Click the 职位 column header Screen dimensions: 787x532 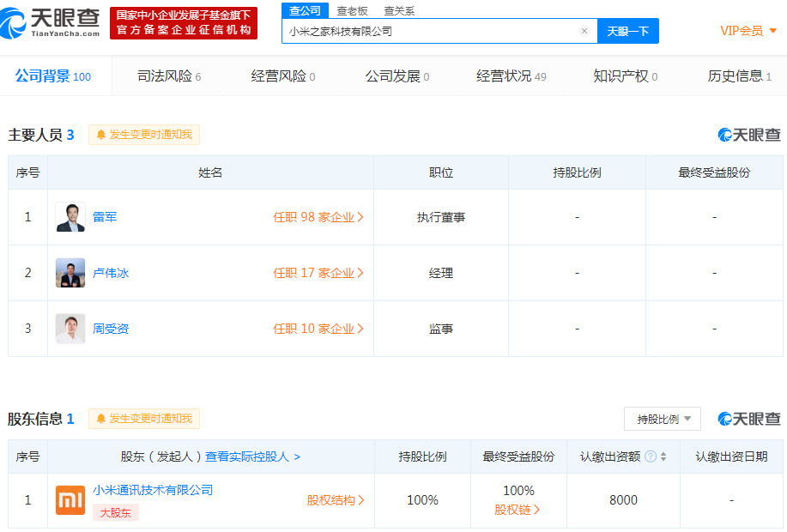(x=440, y=172)
